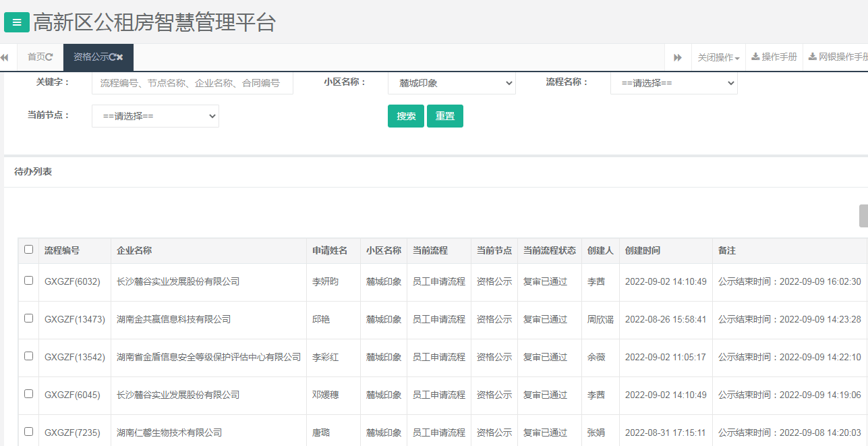Click the 搜索 button

(405, 115)
